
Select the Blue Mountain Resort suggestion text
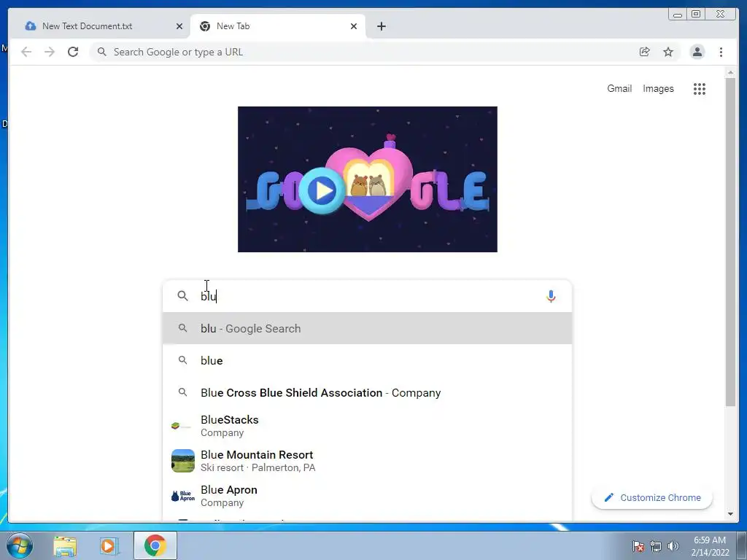click(258, 461)
